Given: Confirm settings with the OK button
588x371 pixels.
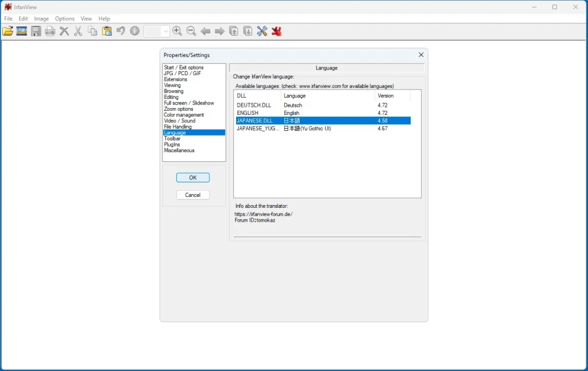Looking at the screenshot, I should (193, 177).
